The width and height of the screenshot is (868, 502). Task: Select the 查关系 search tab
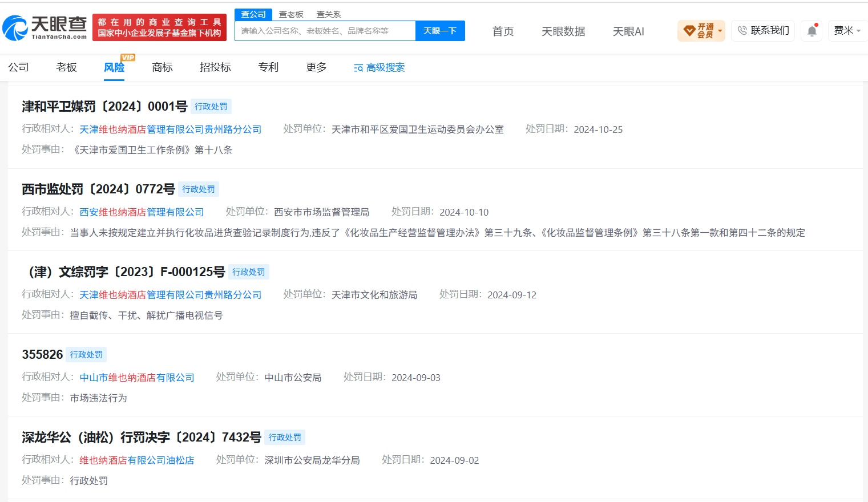[329, 14]
